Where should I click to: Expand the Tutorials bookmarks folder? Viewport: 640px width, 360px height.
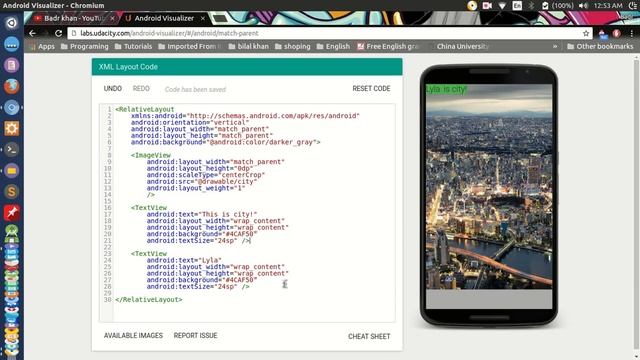[x=133, y=47]
